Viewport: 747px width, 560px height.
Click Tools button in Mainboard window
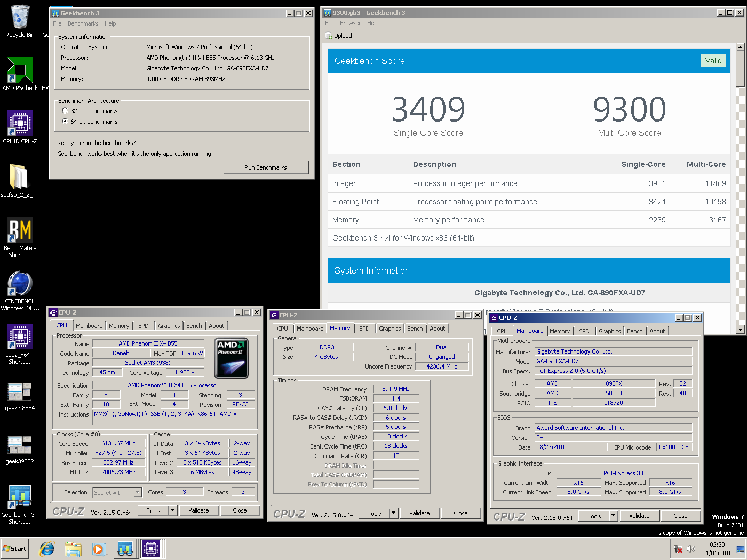click(594, 516)
